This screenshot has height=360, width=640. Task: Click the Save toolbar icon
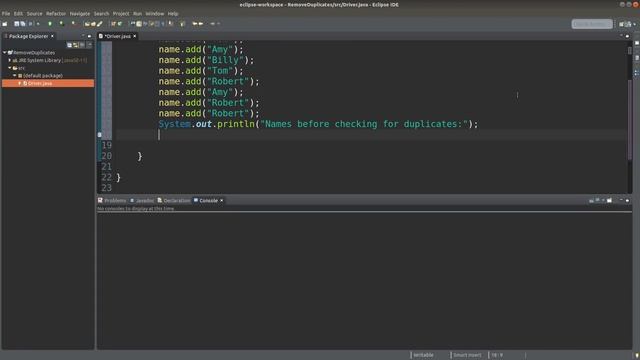pyautogui.click(x=17, y=24)
